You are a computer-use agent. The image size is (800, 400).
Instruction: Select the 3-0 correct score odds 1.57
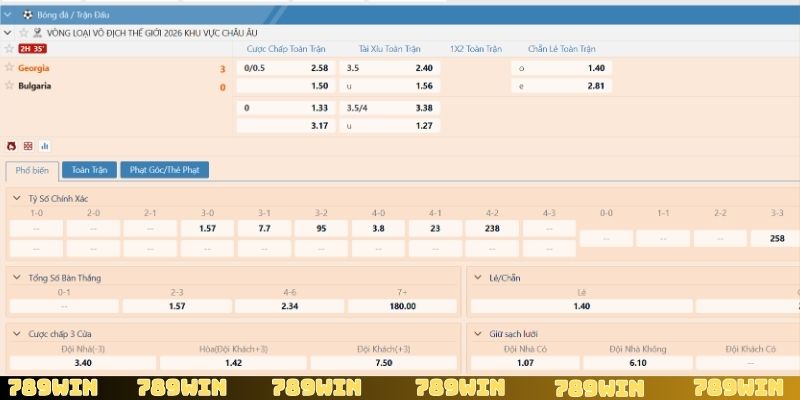point(208,228)
